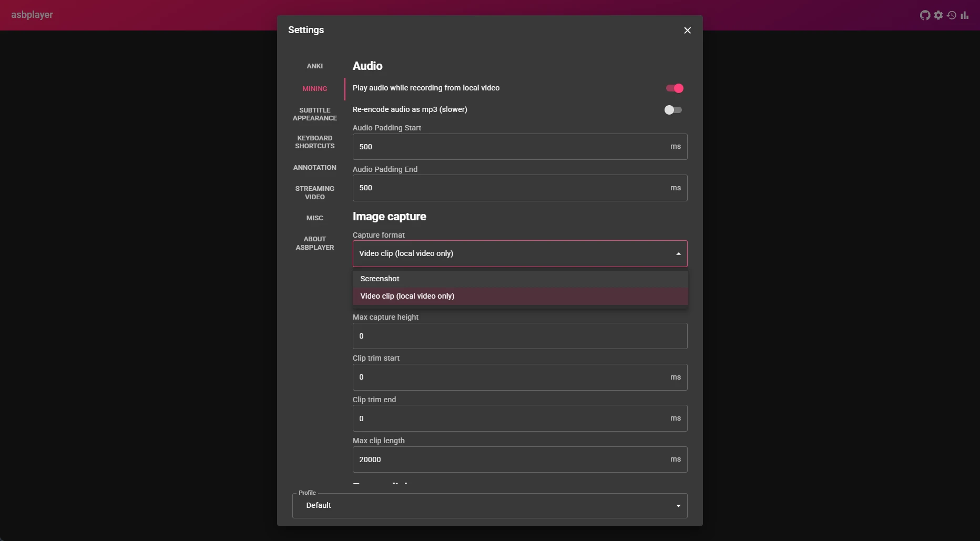Choose Screenshot capture format option

[520, 279]
